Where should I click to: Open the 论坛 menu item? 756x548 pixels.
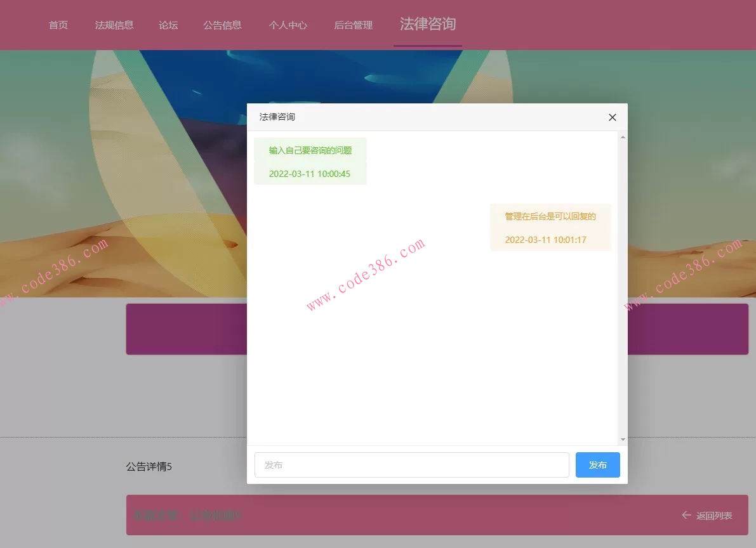coord(168,25)
